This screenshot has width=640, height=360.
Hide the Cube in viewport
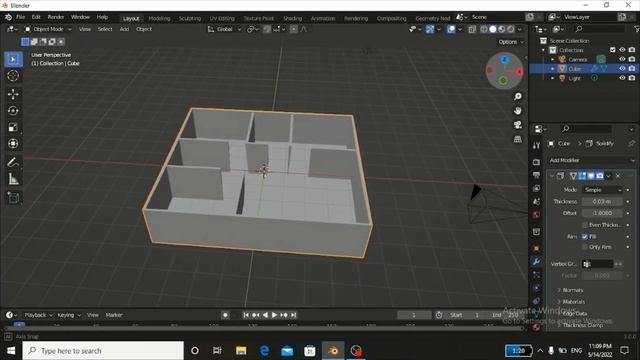(622, 69)
